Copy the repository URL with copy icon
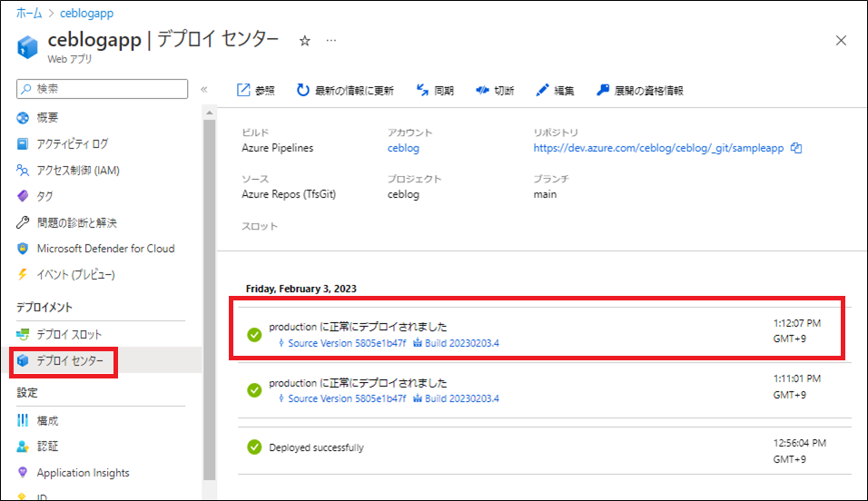The height and width of the screenshot is (501, 868). (x=796, y=148)
